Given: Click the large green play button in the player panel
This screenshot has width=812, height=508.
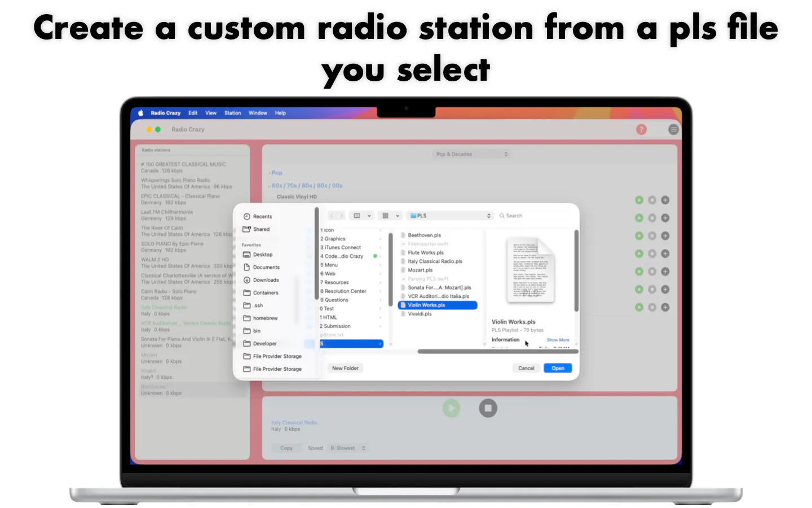Looking at the screenshot, I should click(x=451, y=408).
